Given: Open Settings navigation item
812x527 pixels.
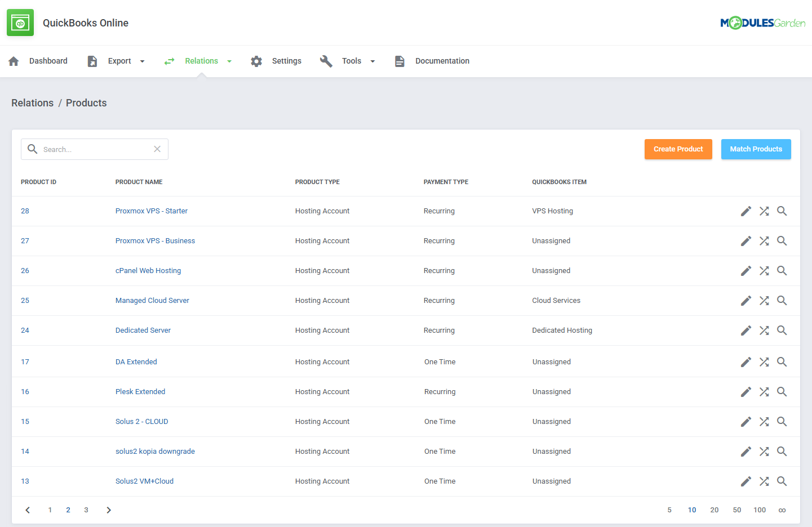Looking at the screenshot, I should [287, 61].
